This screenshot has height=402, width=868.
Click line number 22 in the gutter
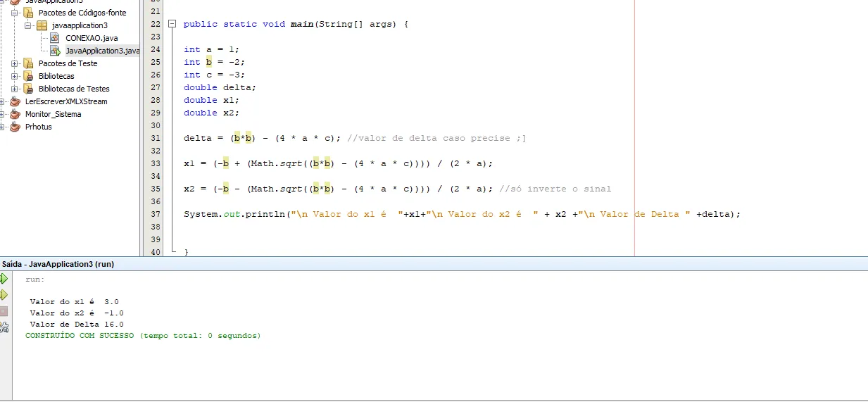click(x=156, y=24)
